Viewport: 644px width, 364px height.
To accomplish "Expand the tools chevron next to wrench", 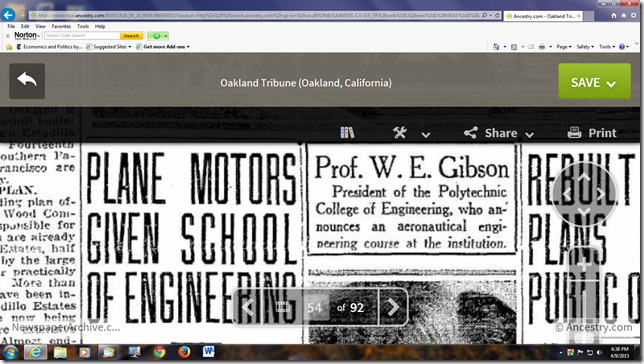I will (426, 135).
